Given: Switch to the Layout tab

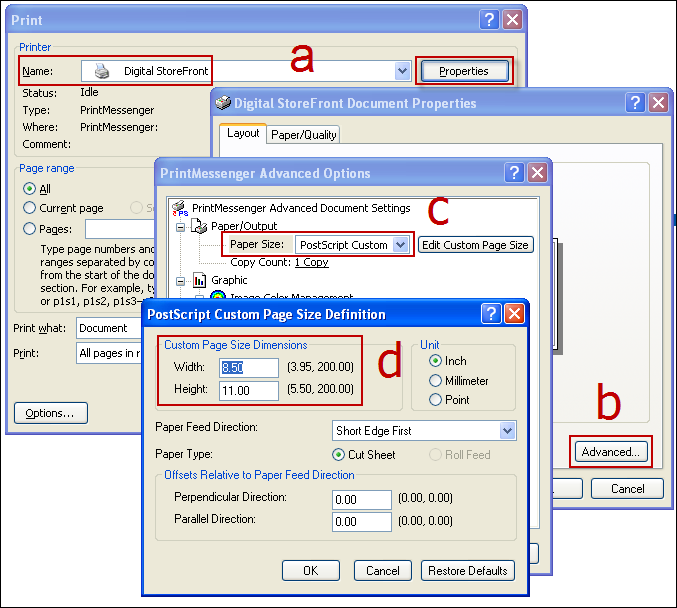Looking at the screenshot, I should 243,133.
